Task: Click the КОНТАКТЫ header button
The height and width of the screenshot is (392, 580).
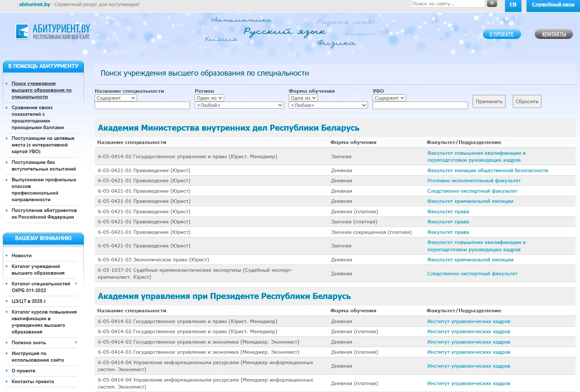Action: 554,34
